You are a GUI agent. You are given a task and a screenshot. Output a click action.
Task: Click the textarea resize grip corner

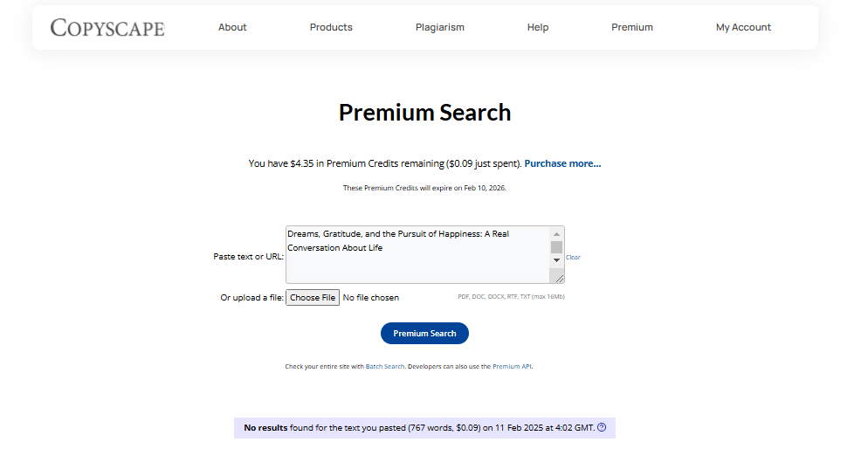click(559, 278)
